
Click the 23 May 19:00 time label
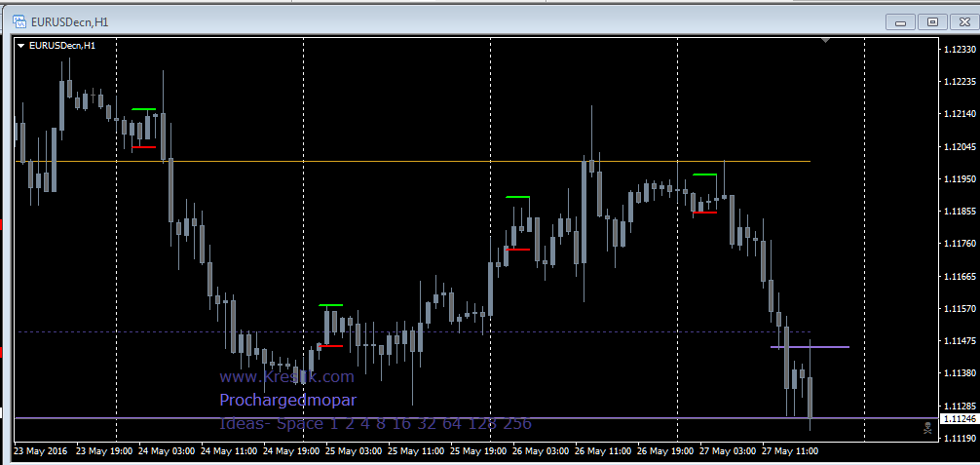tap(104, 450)
